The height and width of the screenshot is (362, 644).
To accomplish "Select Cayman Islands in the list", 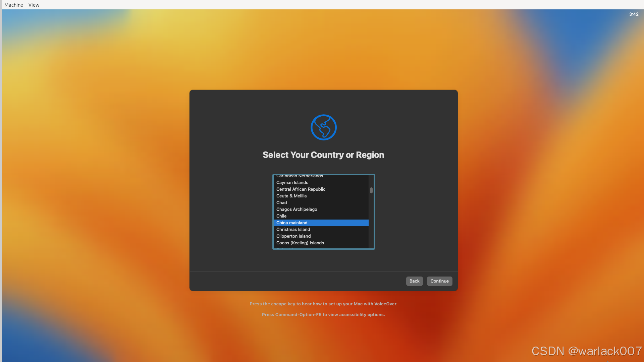I will pos(321,183).
